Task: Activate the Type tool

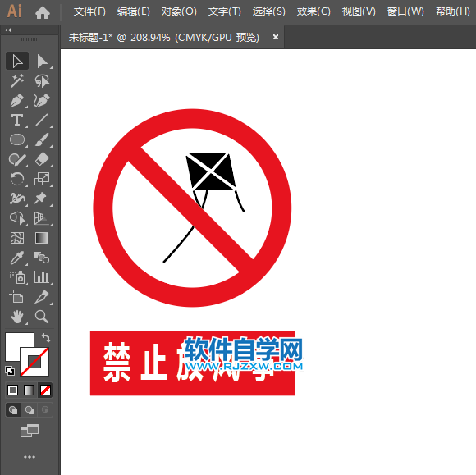Action: point(17,121)
